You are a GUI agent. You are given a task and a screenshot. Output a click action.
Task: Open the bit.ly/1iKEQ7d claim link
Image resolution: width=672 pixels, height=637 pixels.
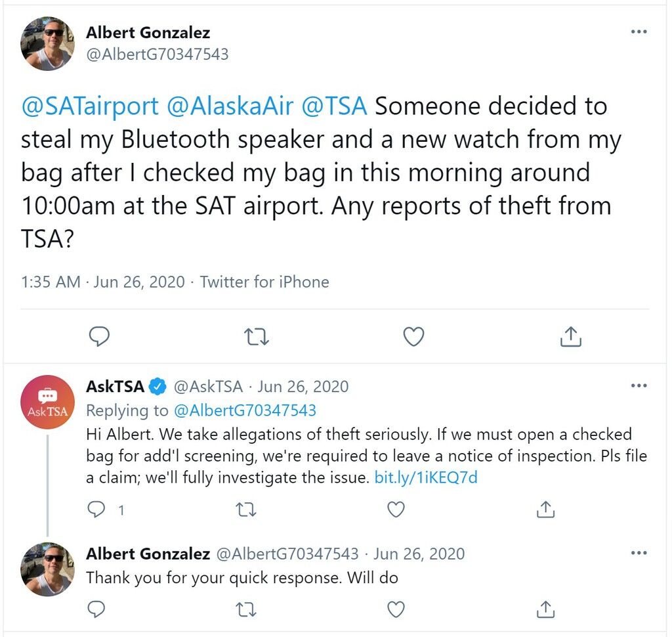(x=425, y=477)
